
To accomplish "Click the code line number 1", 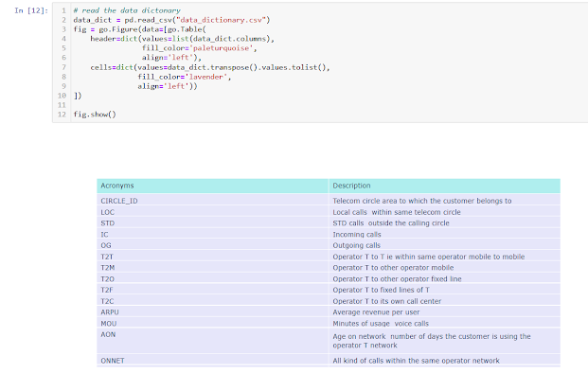I will pos(63,10).
